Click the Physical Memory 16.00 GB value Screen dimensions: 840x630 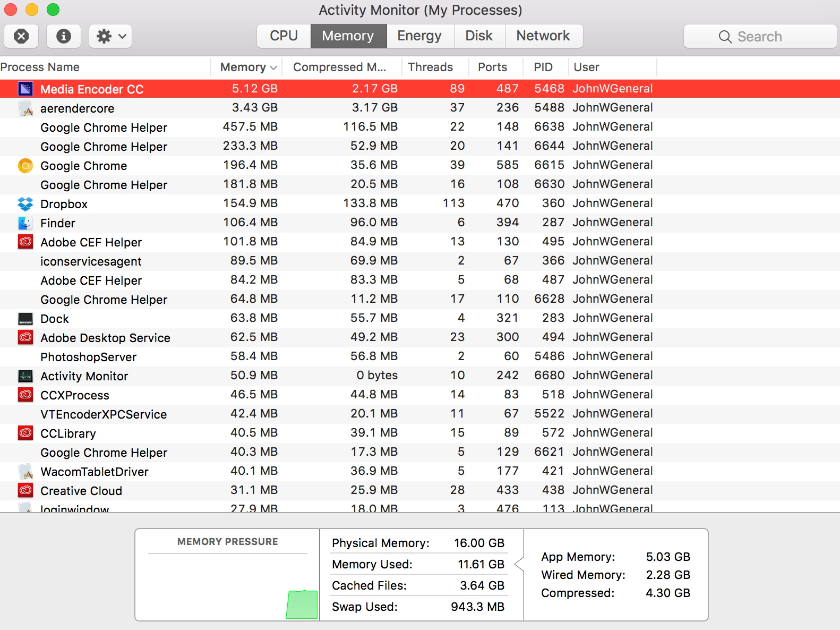(479, 543)
